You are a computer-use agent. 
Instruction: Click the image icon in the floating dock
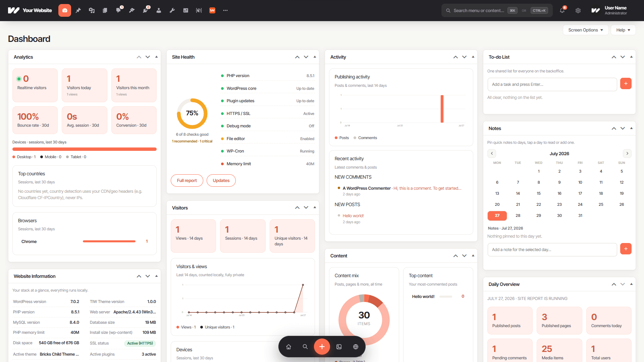(339, 347)
